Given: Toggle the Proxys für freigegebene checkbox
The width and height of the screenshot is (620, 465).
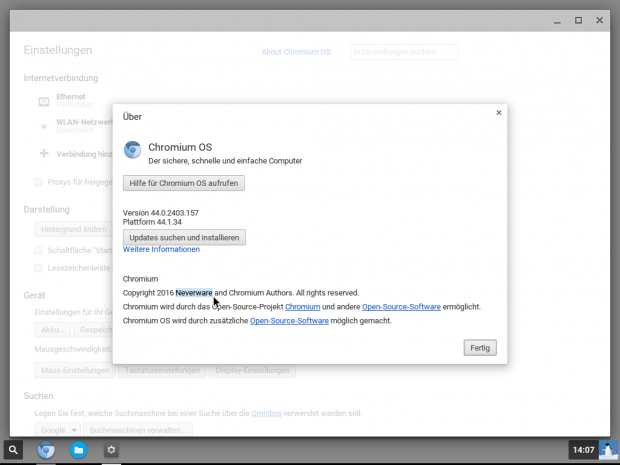Looking at the screenshot, I should [x=38, y=182].
